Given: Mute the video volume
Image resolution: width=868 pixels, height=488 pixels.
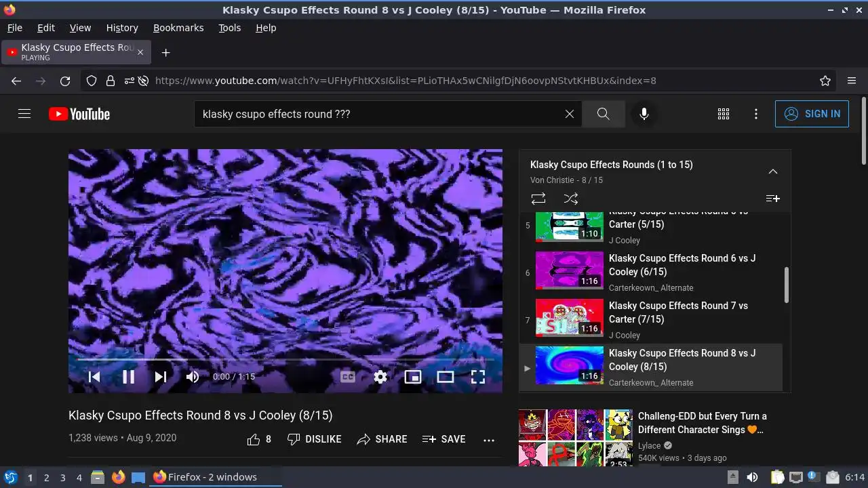Looking at the screenshot, I should (193, 377).
